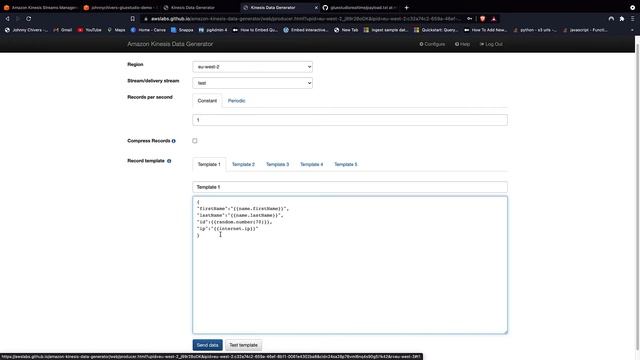
Task: Open the Quickstart: Query... bookmark
Action: click(x=436, y=30)
